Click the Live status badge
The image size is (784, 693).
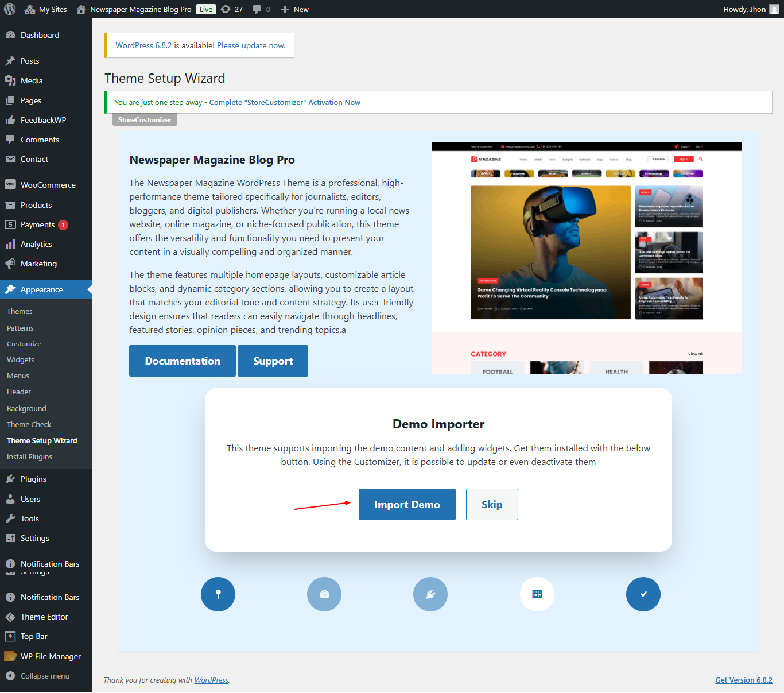(206, 9)
